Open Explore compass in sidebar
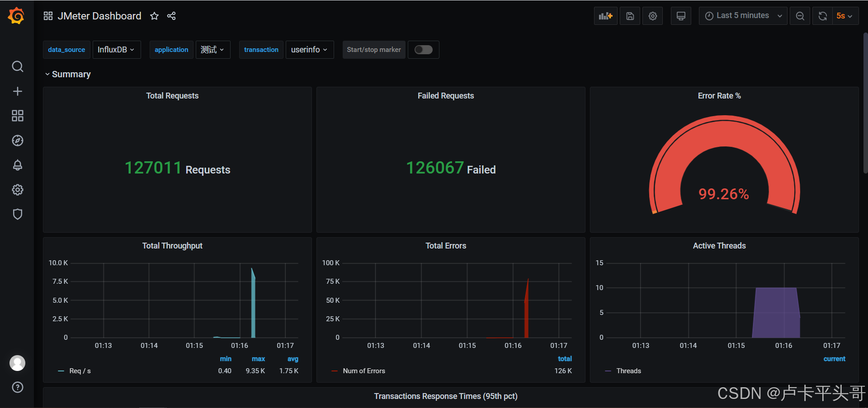Image resolution: width=868 pixels, height=408 pixels. 17,141
